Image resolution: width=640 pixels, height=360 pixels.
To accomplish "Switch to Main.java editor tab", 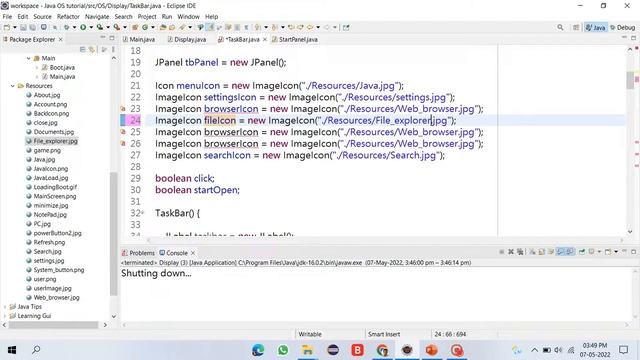I will coord(138,39).
